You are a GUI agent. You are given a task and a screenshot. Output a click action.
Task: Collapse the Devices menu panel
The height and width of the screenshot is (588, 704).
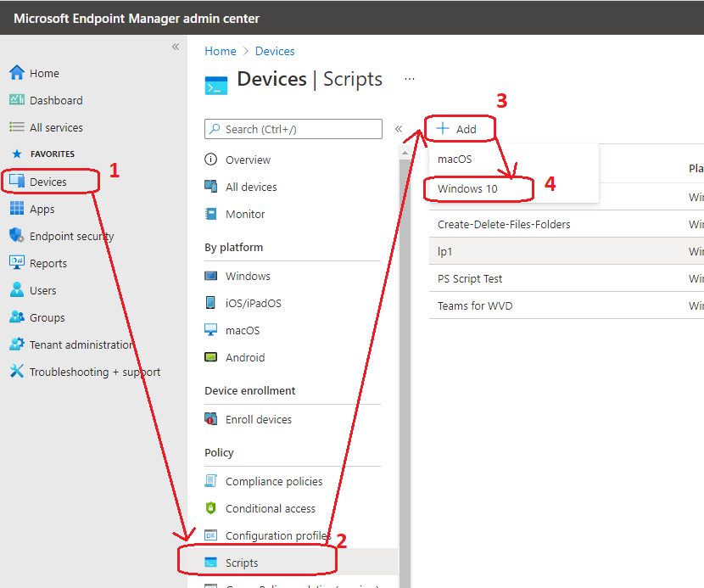coord(399,128)
